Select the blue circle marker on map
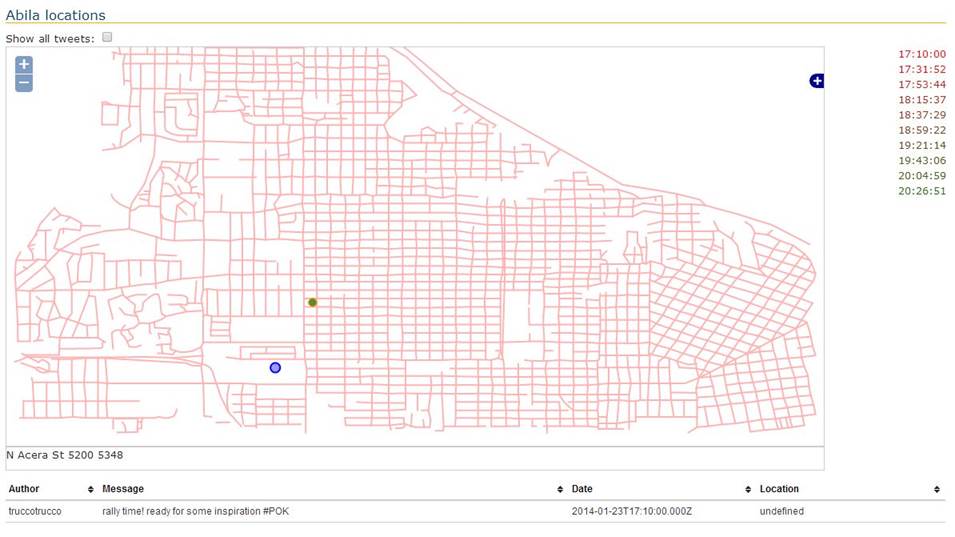The image size is (955, 537). 275,368
